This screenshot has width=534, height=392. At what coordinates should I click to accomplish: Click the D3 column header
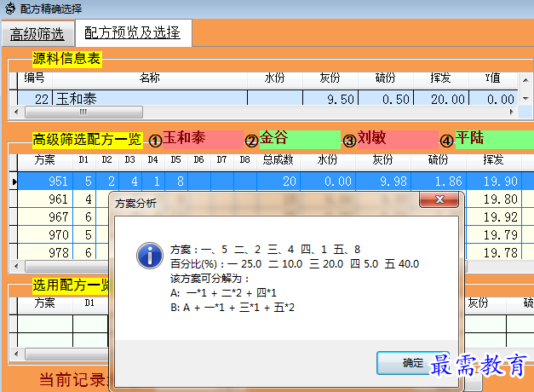[129, 160]
